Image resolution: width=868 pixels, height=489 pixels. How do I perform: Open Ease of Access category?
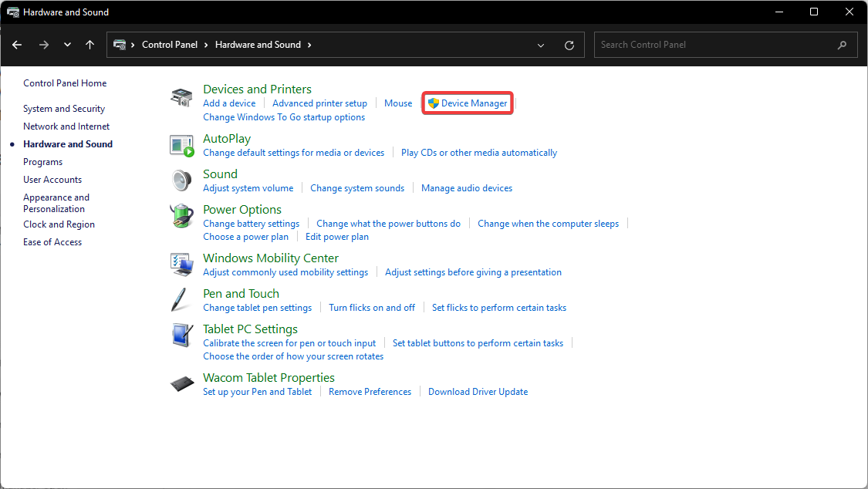point(52,241)
